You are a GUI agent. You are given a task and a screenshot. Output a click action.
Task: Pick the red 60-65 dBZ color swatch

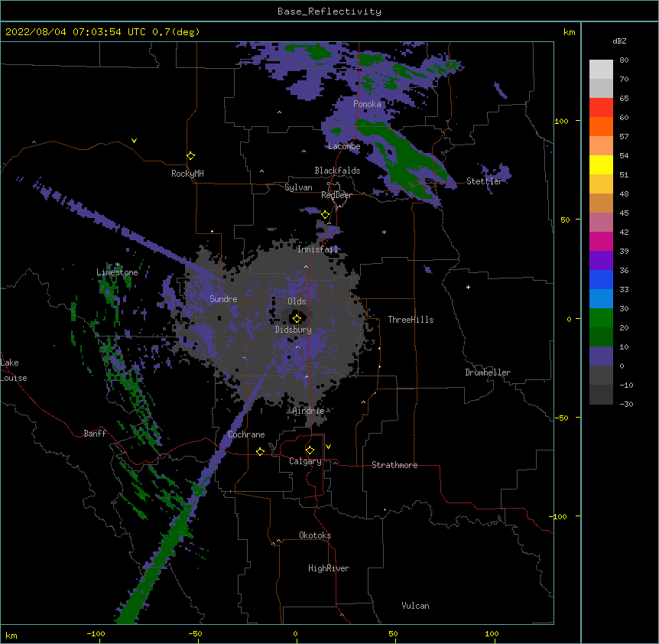point(601,108)
